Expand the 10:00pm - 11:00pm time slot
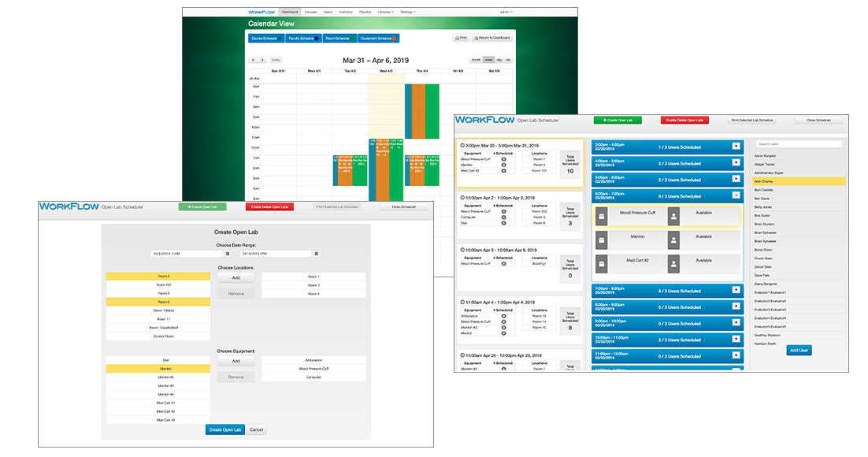The width and height of the screenshot is (868, 457). (736, 339)
